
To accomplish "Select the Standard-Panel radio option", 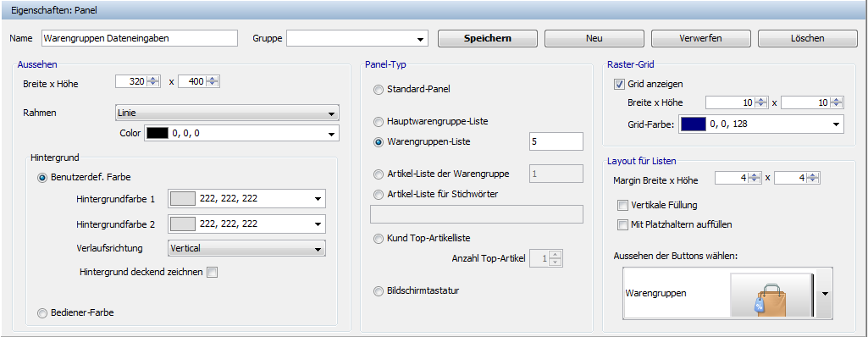I will [x=379, y=90].
